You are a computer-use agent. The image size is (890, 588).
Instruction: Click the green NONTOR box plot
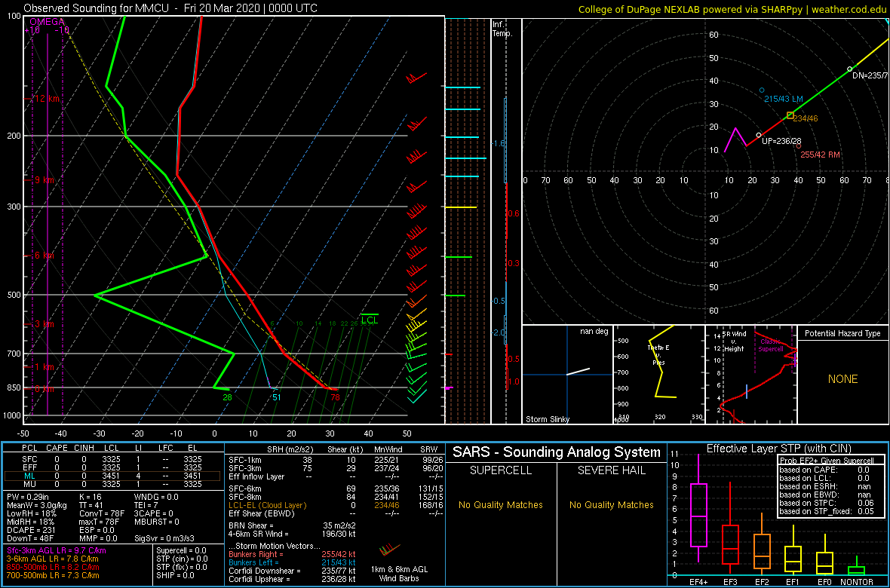857,570
